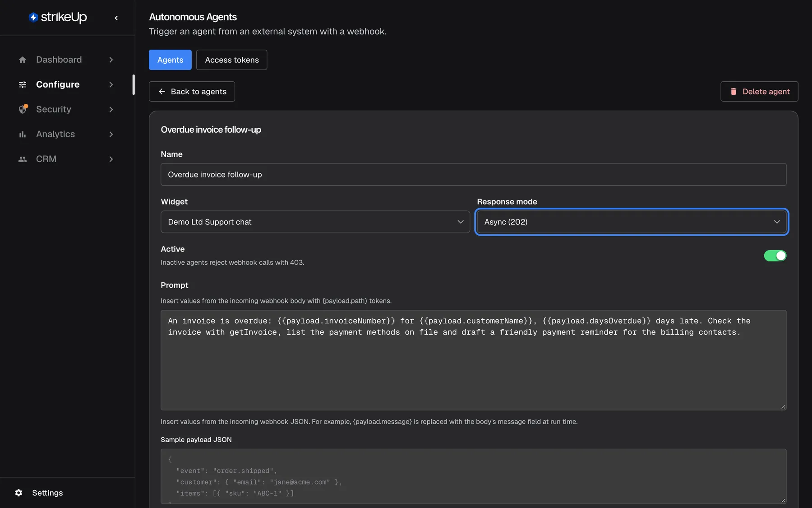Toggle the Active agent switch off
Image resolution: width=812 pixels, height=508 pixels.
coord(775,256)
